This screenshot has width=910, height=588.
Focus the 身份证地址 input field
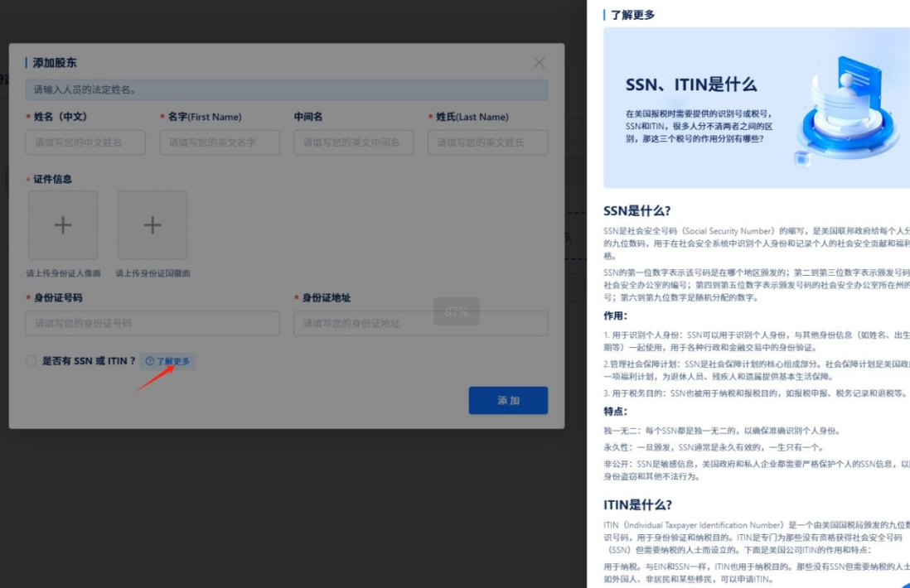[421, 324]
